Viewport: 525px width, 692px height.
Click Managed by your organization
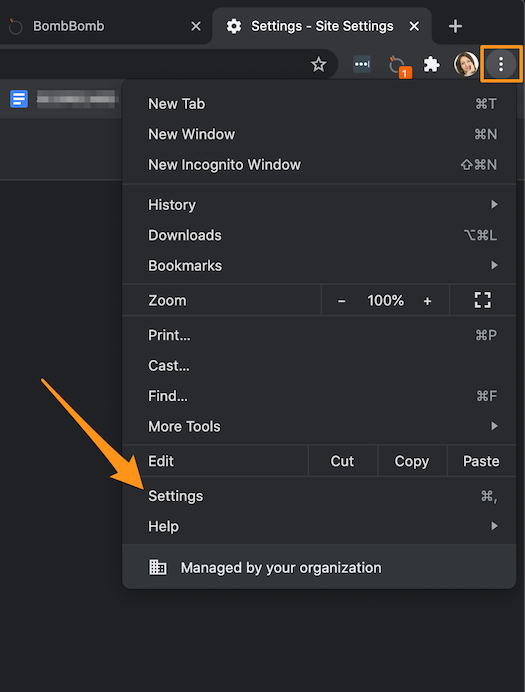[x=319, y=567]
